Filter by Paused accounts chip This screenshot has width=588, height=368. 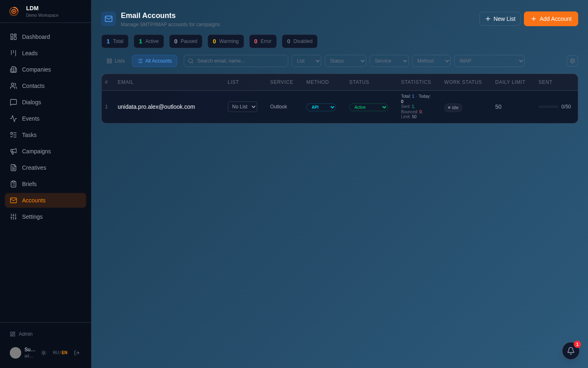click(186, 41)
